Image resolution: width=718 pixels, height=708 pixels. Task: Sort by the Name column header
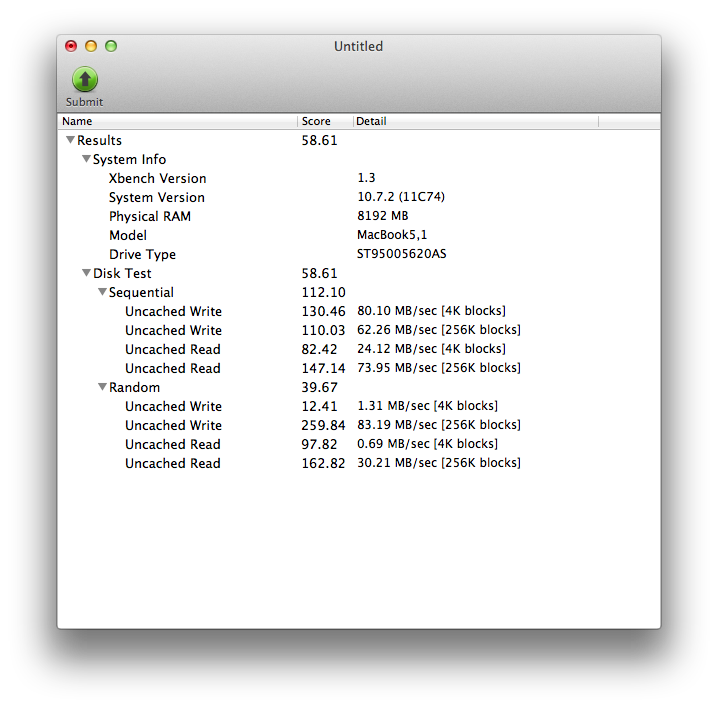(x=178, y=121)
